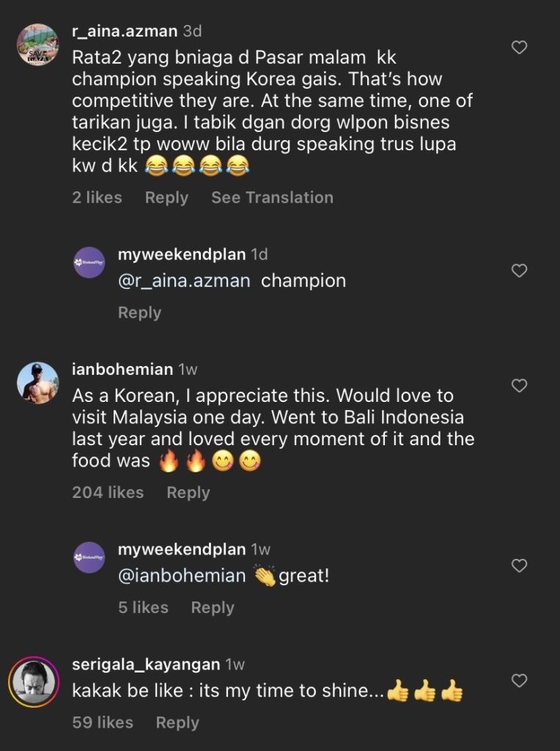The height and width of the screenshot is (751, 560).
Task: Open the 204 likes list
Action: pos(106,492)
